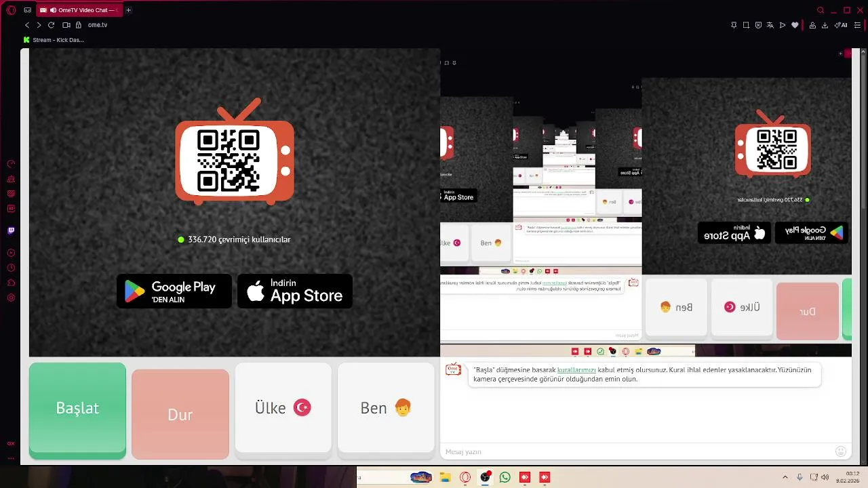Open the Opera GX main menu logo
Screen dimensions: 868x488
coord(11,10)
